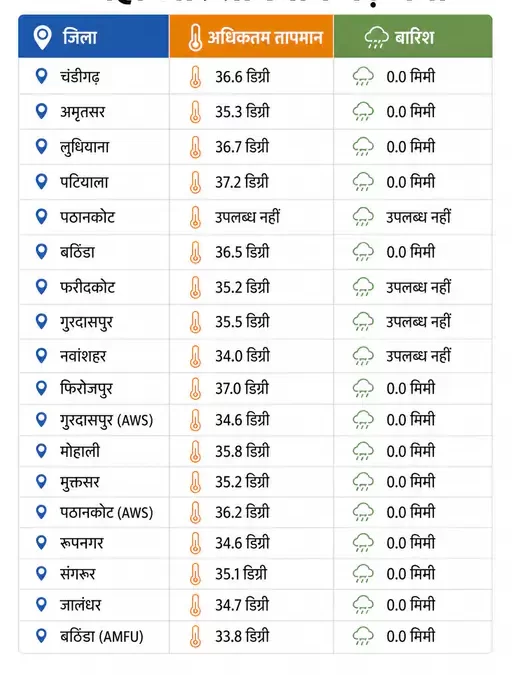This screenshot has height=675, width=512.
Task: Click the संगरूर district name
Action: [x=78, y=573]
